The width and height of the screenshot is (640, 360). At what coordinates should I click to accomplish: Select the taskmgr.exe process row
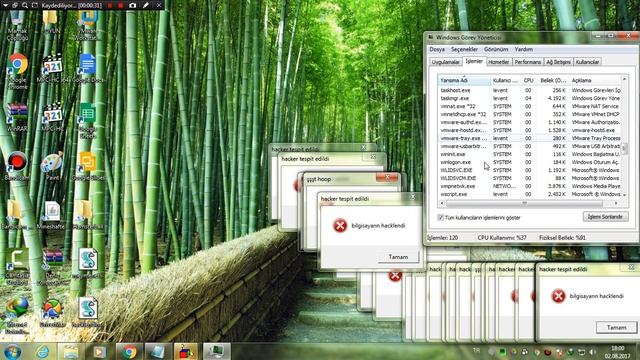[x=529, y=98]
